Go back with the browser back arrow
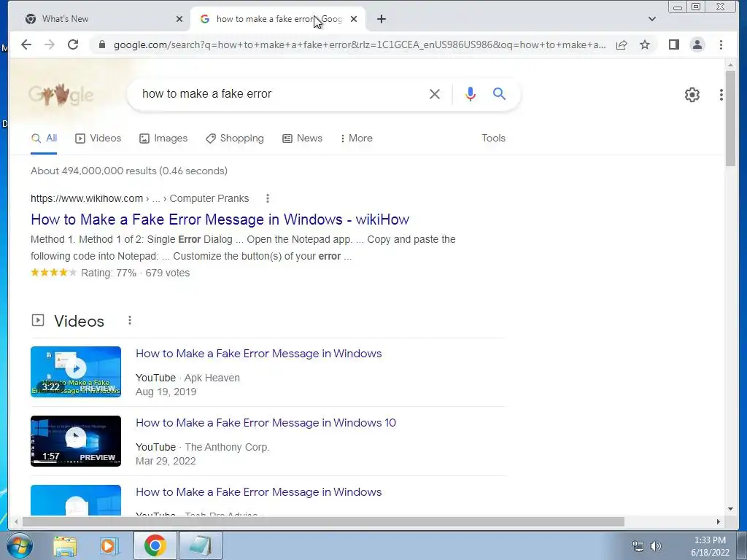The image size is (747, 560). point(26,44)
